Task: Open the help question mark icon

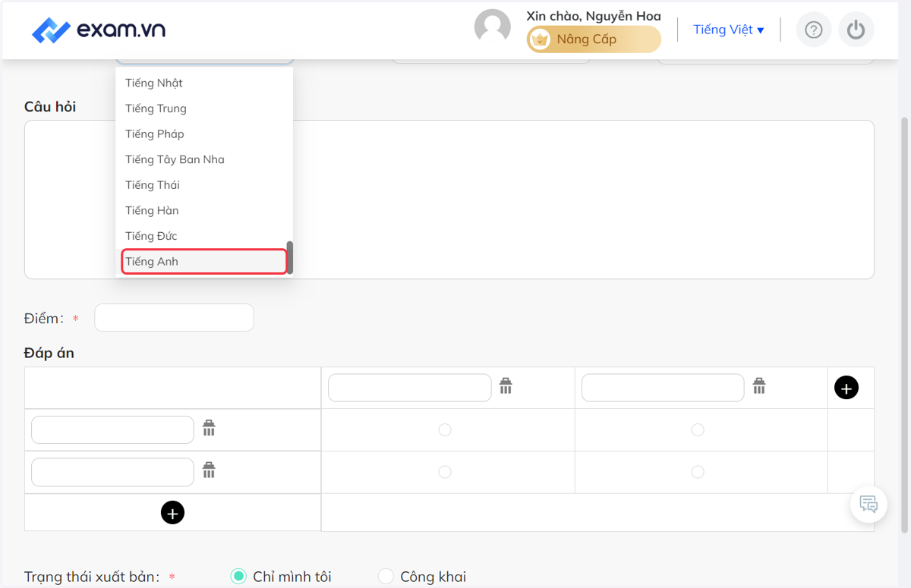Action: (814, 30)
